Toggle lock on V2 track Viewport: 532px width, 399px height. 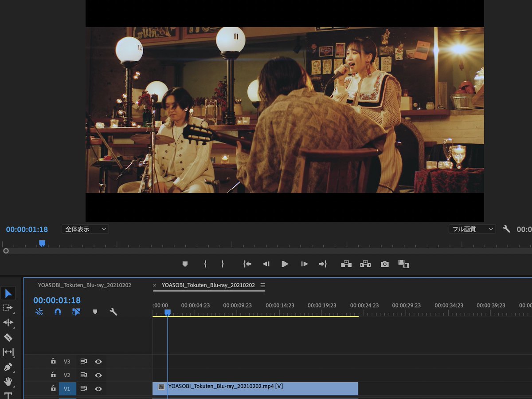pos(53,375)
